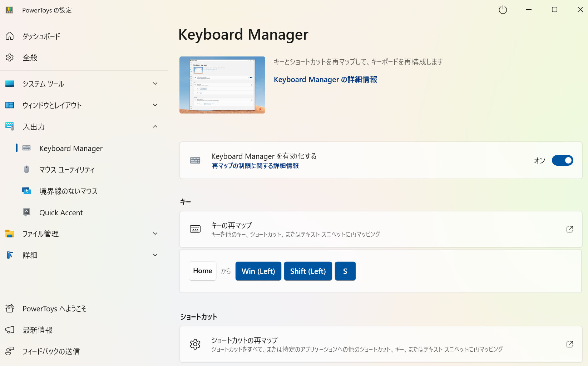
Task: Click the 境界線のないマウス icon
Action: pyautogui.click(x=26, y=191)
